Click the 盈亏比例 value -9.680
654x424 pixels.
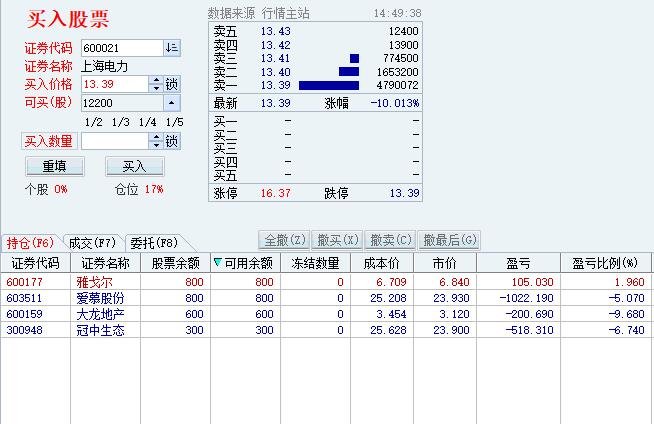click(x=626, y=314)
